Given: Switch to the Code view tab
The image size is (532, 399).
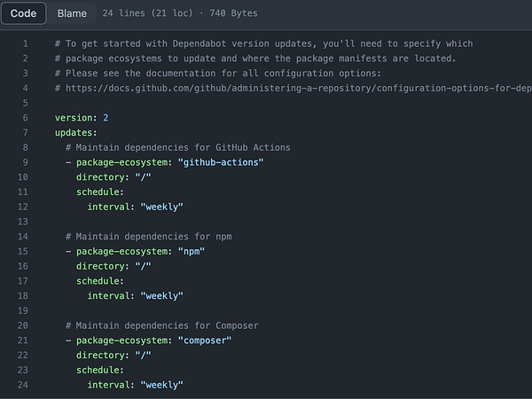Looking at the screenshot, I should tap(23, 14).
